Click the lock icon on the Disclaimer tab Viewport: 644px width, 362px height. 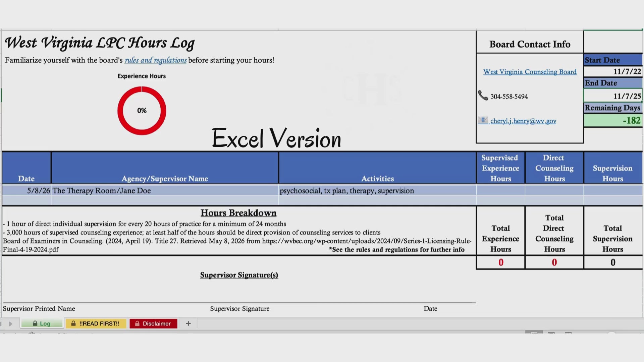click(137, 323)
